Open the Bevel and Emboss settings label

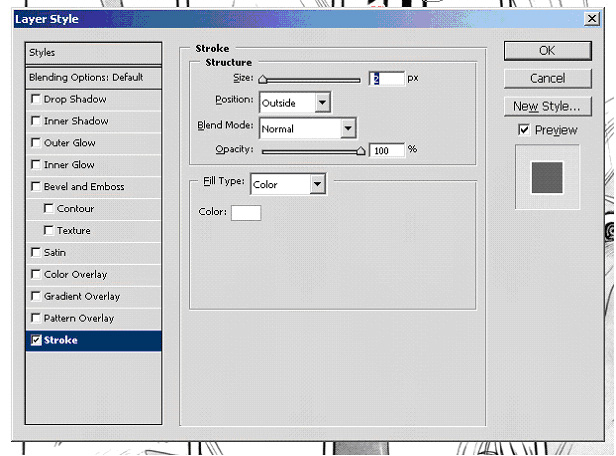(x=84, y=187)
